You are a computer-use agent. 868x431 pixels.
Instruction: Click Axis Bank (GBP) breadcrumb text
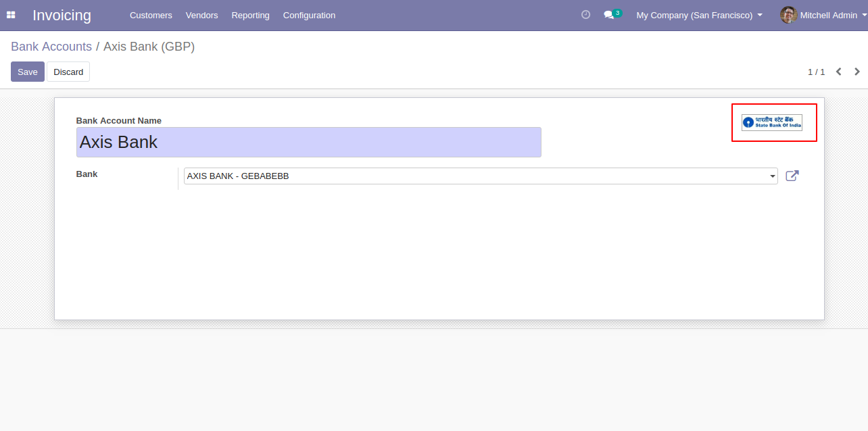click(x=149, y=47)
